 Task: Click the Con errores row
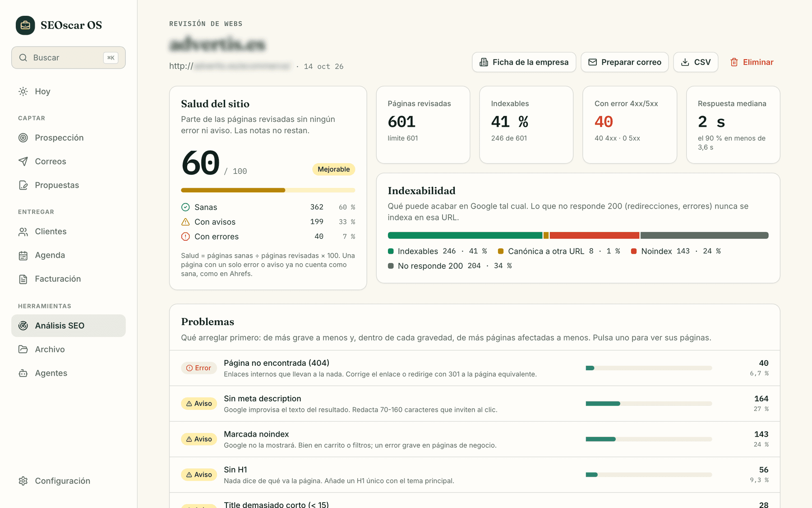[x=268, y=237]
